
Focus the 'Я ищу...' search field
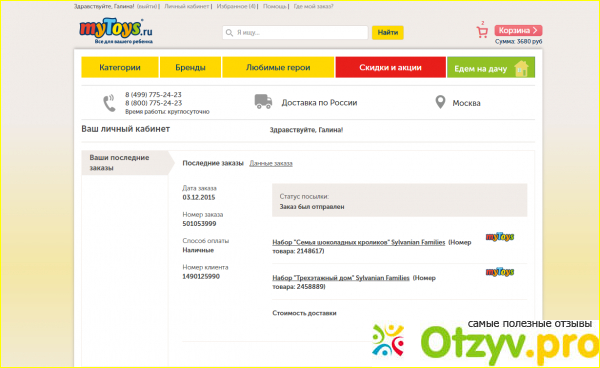[x=295, y=33]
